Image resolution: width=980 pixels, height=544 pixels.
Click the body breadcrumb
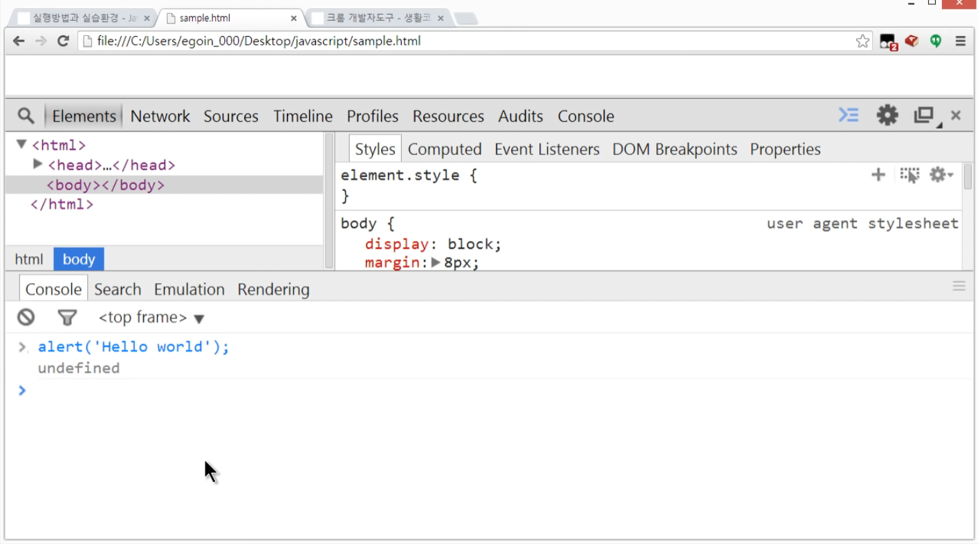(x=79, y=259)
